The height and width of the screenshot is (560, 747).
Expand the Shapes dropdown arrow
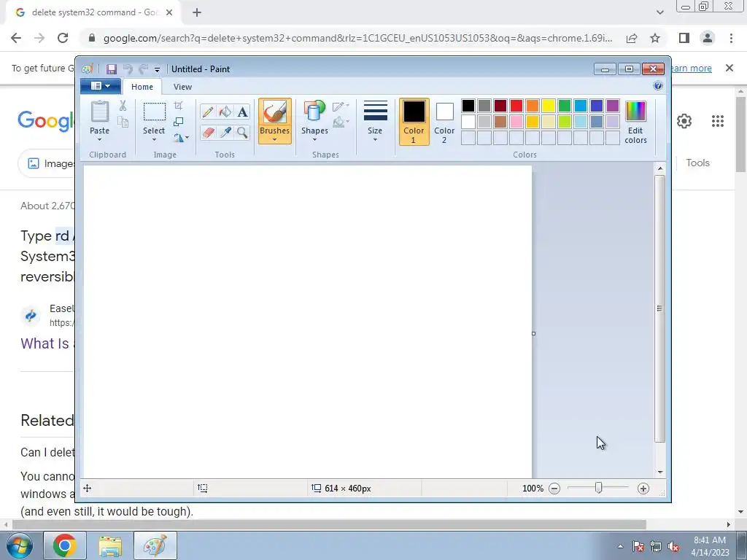[314, 139]
